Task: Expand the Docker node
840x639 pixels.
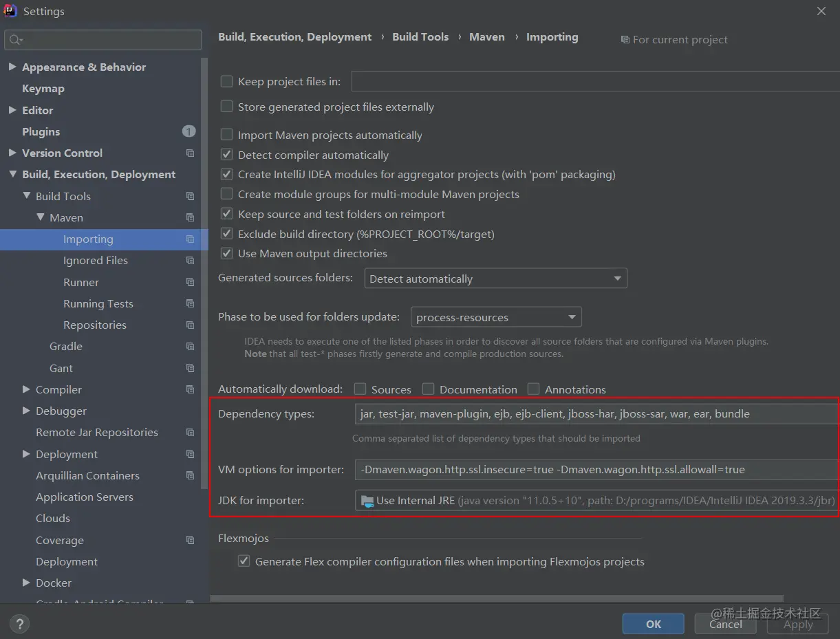Action: click(x=26, y=583)
